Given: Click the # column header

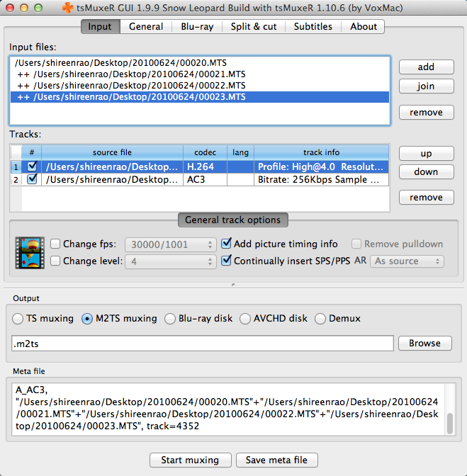Looking at the screenshot, I should pyautogui.click(x=32, y=152).
